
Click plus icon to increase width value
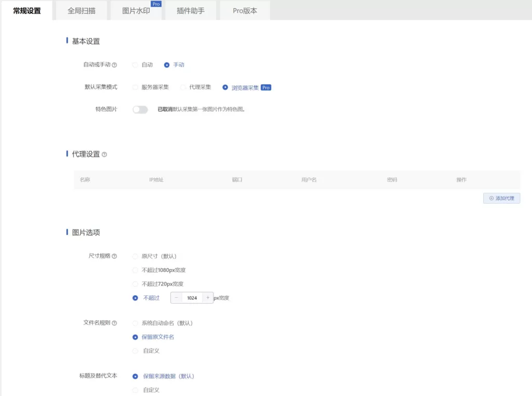coord(208,298)
